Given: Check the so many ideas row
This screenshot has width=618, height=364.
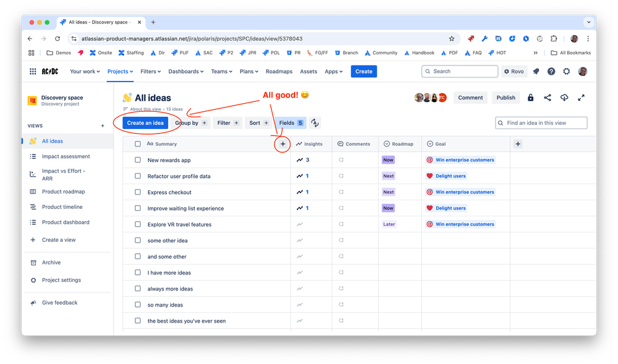Looking at the screenshot, I should tap(137, 305).
